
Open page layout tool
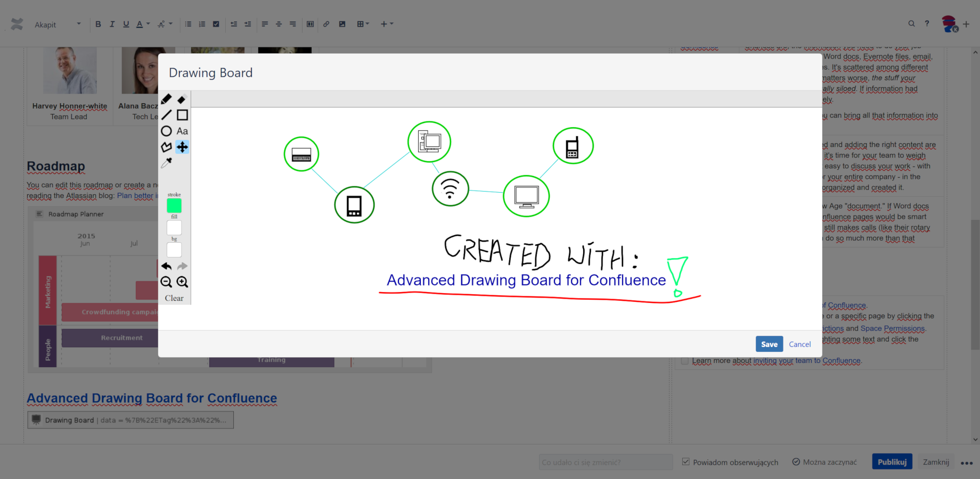[310, 24]
